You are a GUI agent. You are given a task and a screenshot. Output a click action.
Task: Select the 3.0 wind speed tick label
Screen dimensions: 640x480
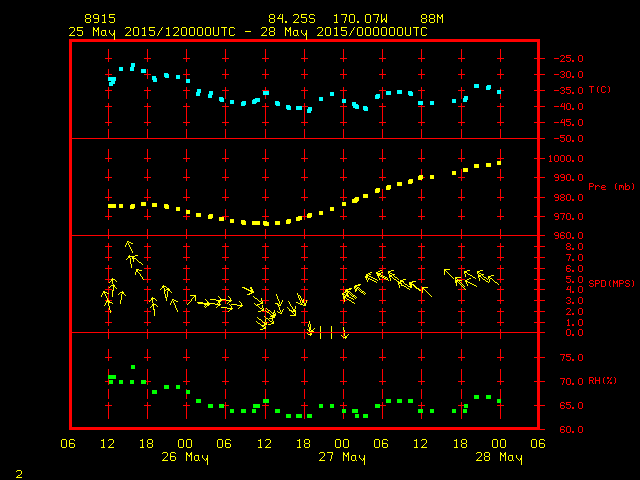[574, 301]
